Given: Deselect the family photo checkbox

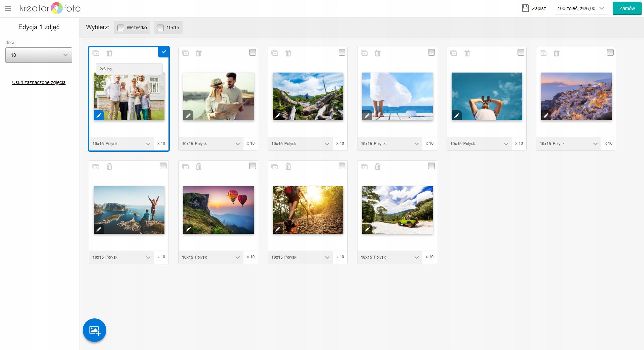Looking at the screenshot, I should 164,52.
